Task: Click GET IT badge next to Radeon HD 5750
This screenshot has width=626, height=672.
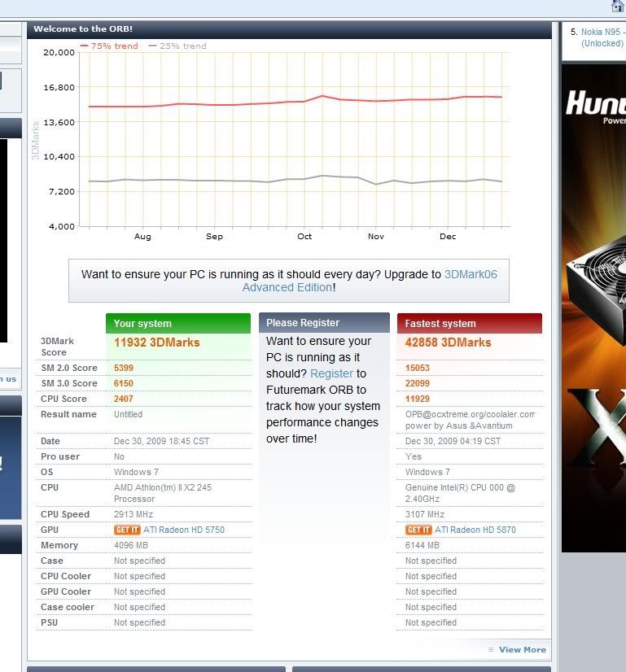Action: (x=127, y=530)
